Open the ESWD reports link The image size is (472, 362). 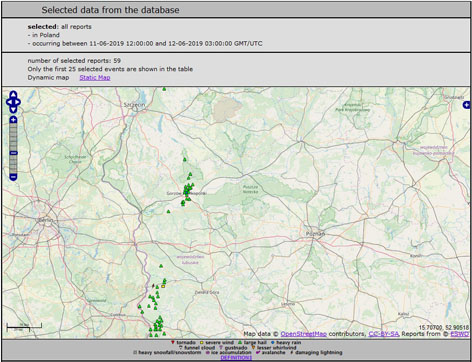click(459, 334)
